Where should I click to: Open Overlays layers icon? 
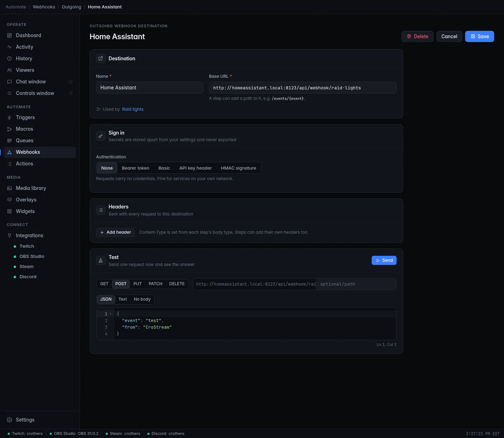tap(9, 200)
